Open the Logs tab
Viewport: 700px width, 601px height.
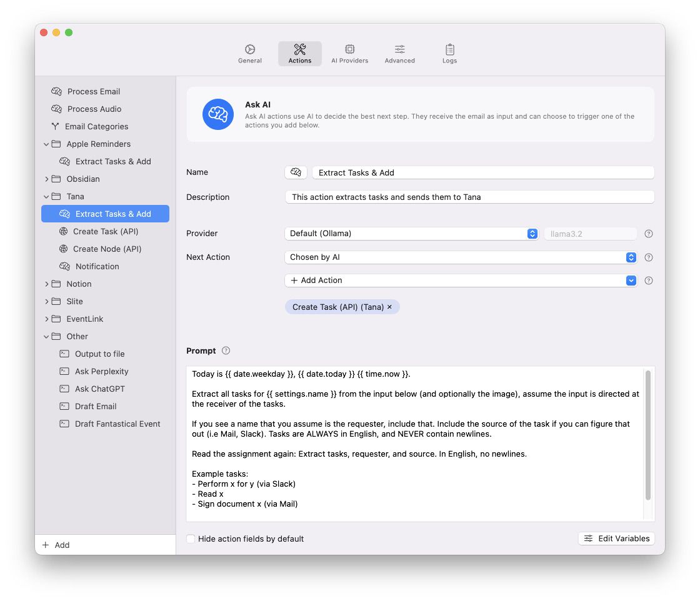pyautogui.click(x=449, y=52)
